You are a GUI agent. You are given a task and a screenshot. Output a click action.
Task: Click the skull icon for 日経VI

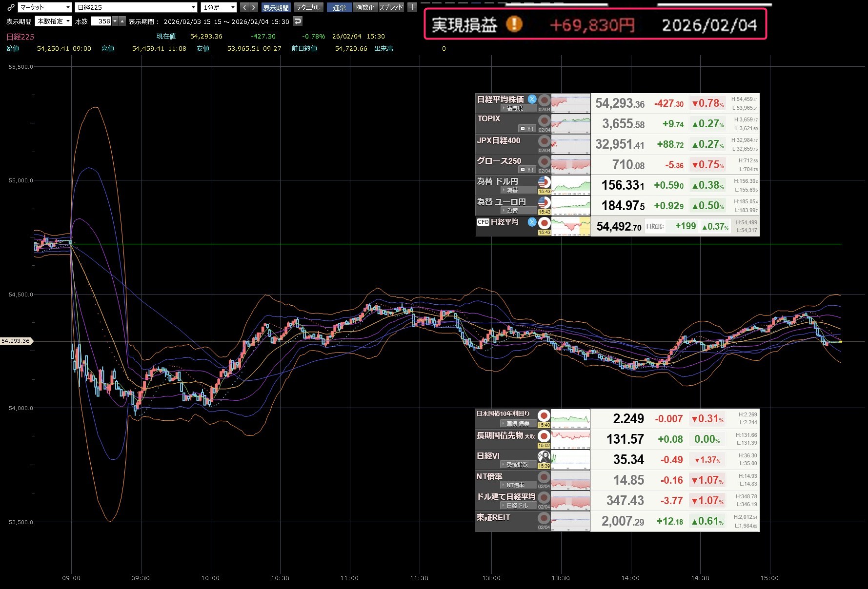tap(544, 457)
